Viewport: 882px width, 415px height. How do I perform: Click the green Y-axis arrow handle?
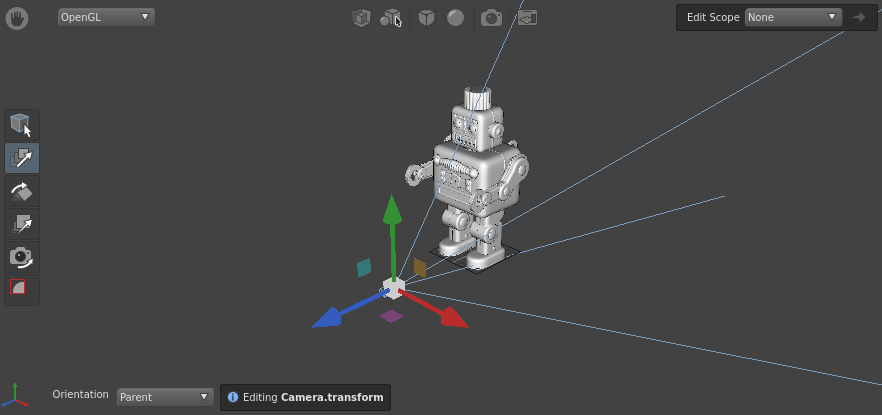click(393, 211)
